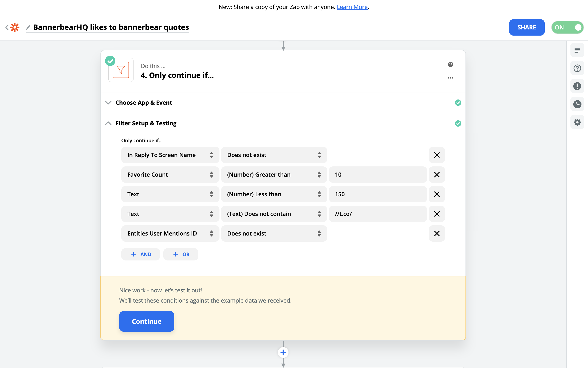Open the step three-dot options menu
Screen dimensions: 588x368
pos(450,78)
